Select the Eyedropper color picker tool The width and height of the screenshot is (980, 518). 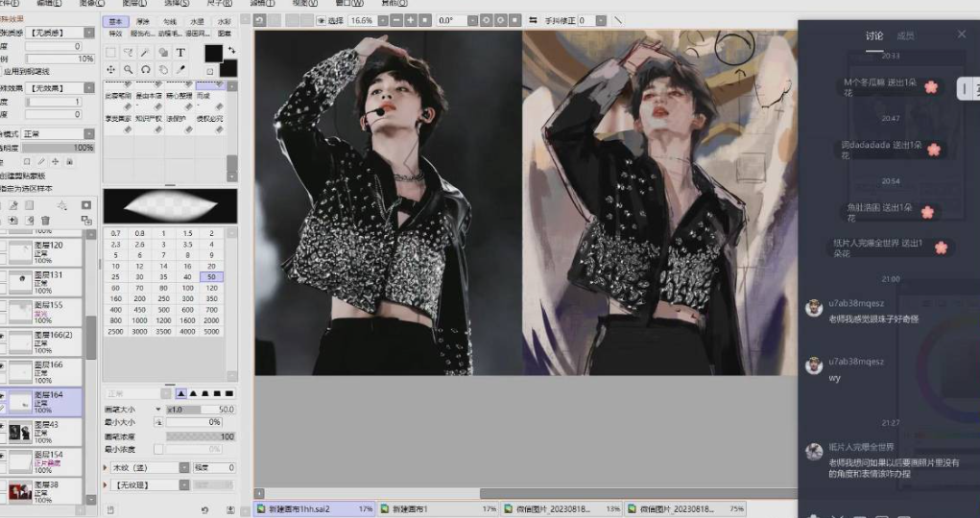coord(180,69)
